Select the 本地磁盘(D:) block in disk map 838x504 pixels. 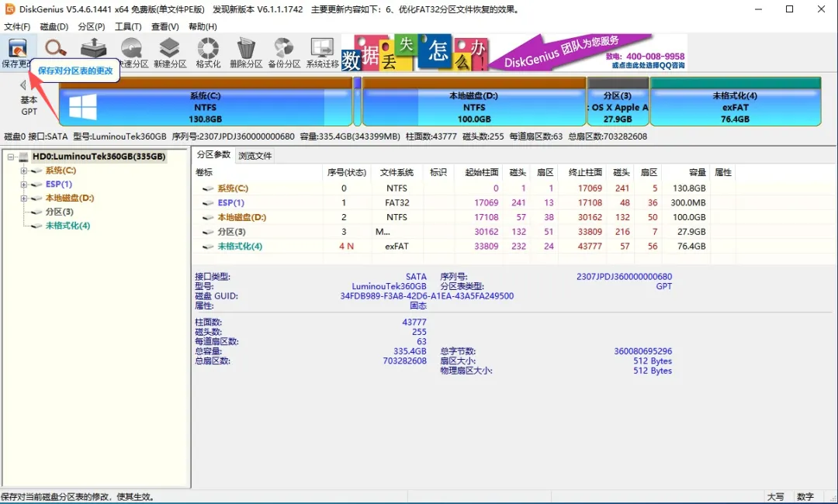pyautogui.click(x=474, y=102)
